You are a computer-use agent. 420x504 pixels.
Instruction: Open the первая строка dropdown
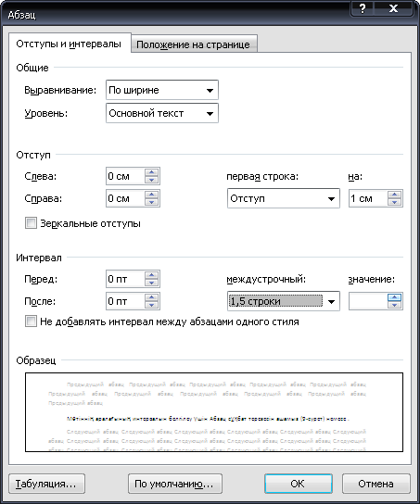pos(284,198)
